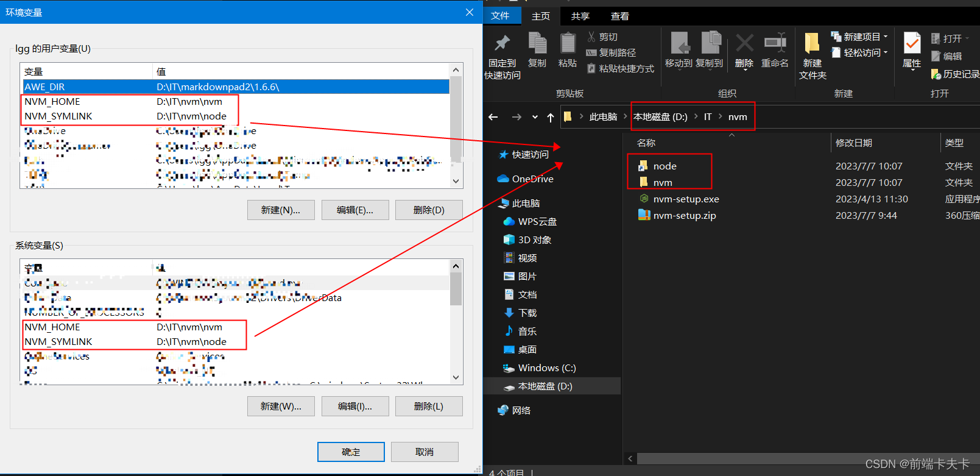Viewport: 980px width, 476px height.
Task: Click Edit(I) under system variables
Action: pyautogui.click(x=355, y=406)
